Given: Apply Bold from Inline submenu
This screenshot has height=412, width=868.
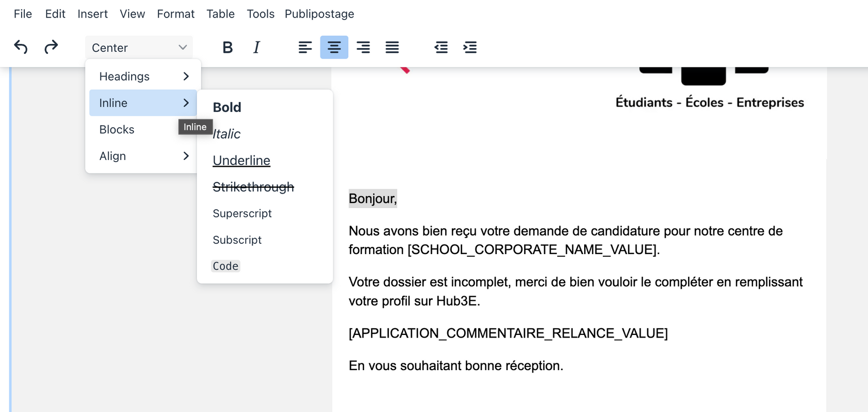Looking at the screenshot, I should point(265,107).
